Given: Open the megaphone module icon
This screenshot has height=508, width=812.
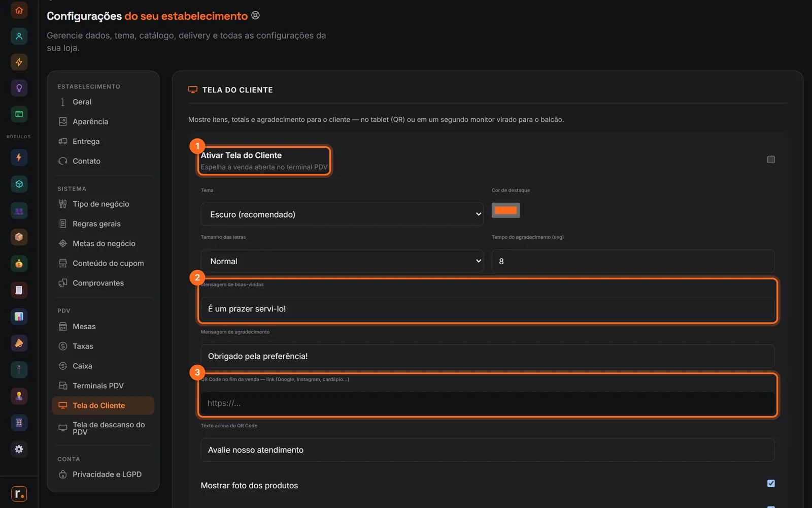Looking at the screenshot, I should tap(19, 343).
